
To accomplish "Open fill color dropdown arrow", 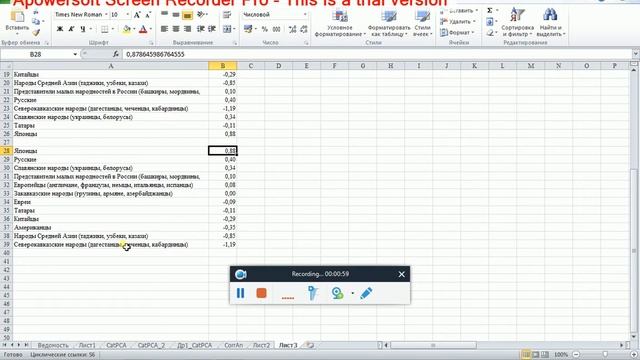I will (134, 29).
